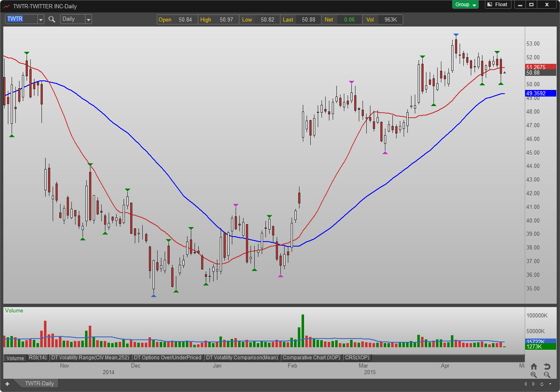560x392 pixels.
Task: Add a new tab with plus icon
Action: click(x=7, y=384)
